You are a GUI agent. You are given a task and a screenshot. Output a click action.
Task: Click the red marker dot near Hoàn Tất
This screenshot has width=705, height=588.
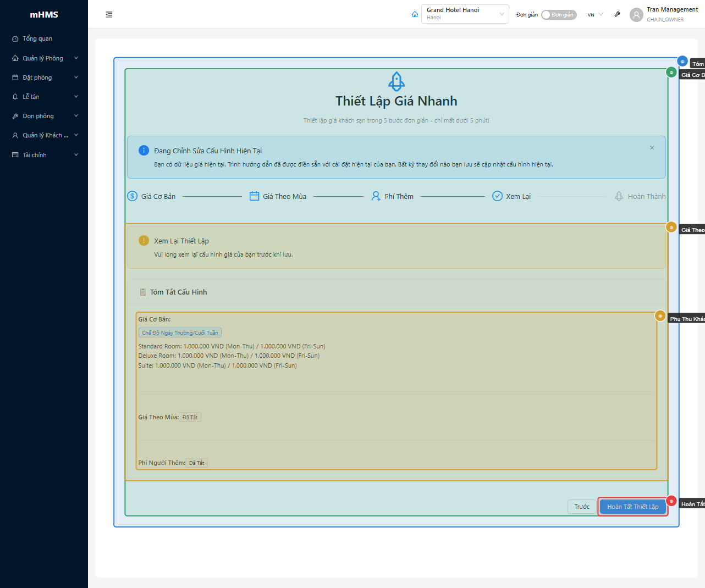pyautogui.click(x=671, y=501)
